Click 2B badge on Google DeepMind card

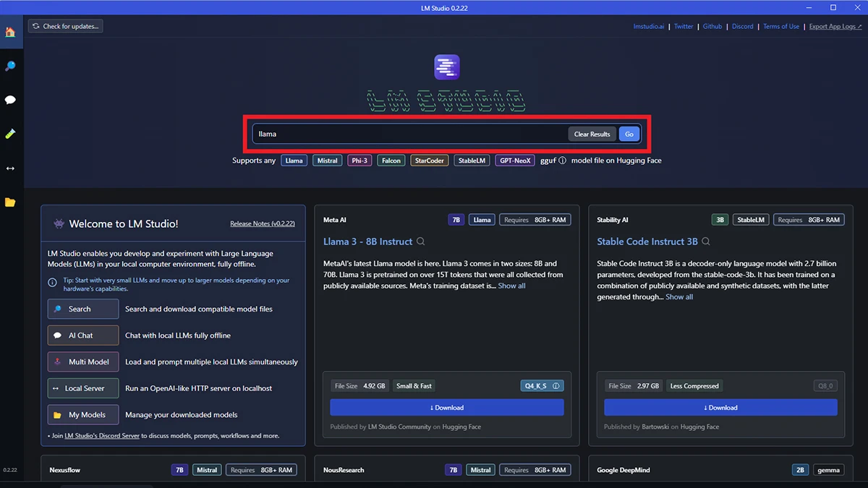[801, 470]
